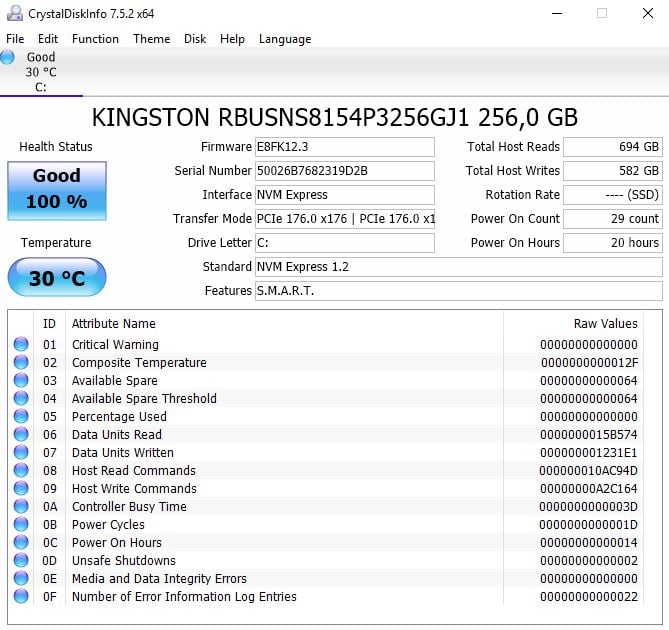
Task: Click status orb for Error Information Log Entries row
Action: (x=21, y=596)
